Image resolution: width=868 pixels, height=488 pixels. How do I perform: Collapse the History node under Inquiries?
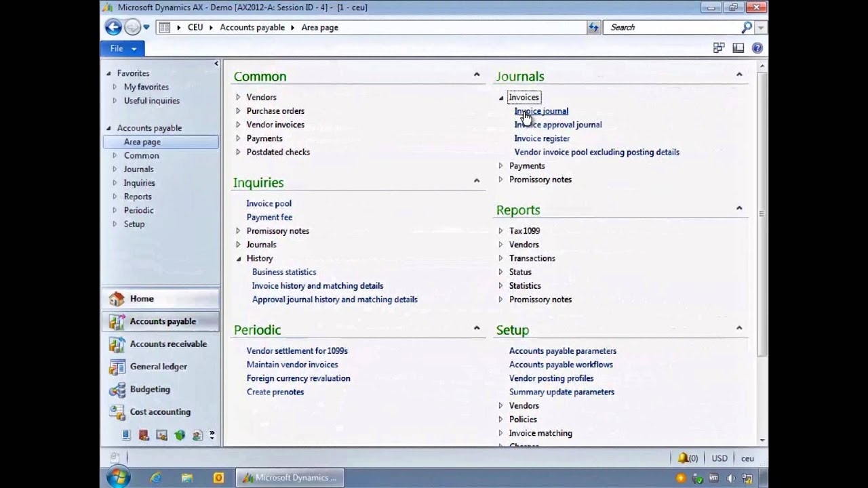[239, 259]
